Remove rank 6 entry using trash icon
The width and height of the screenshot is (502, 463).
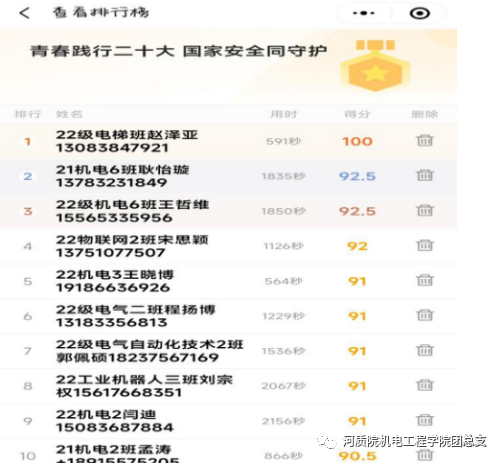pyautogui.click(x=425, y=315)
